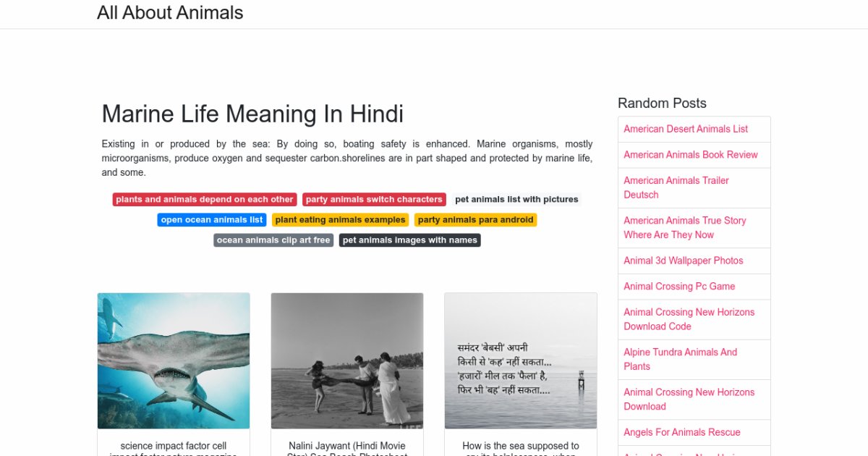Open the 'pet animals list with pictures' tag

(516, 199)
